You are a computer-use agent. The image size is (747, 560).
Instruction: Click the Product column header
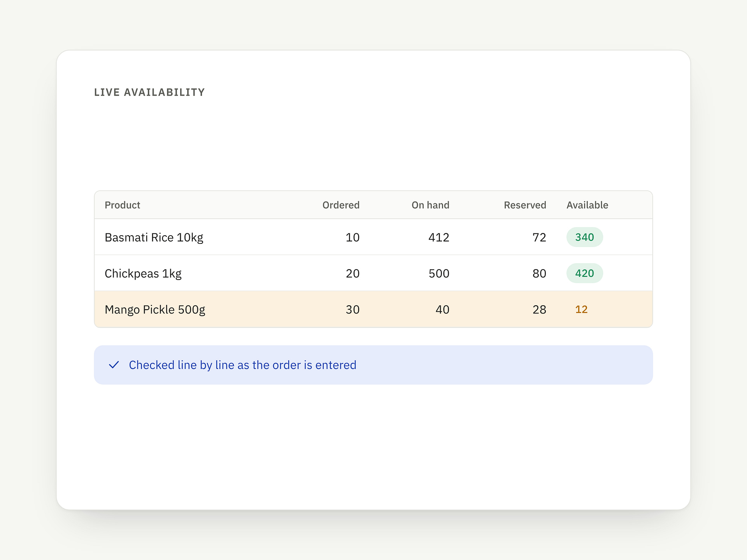pos(122,205)
